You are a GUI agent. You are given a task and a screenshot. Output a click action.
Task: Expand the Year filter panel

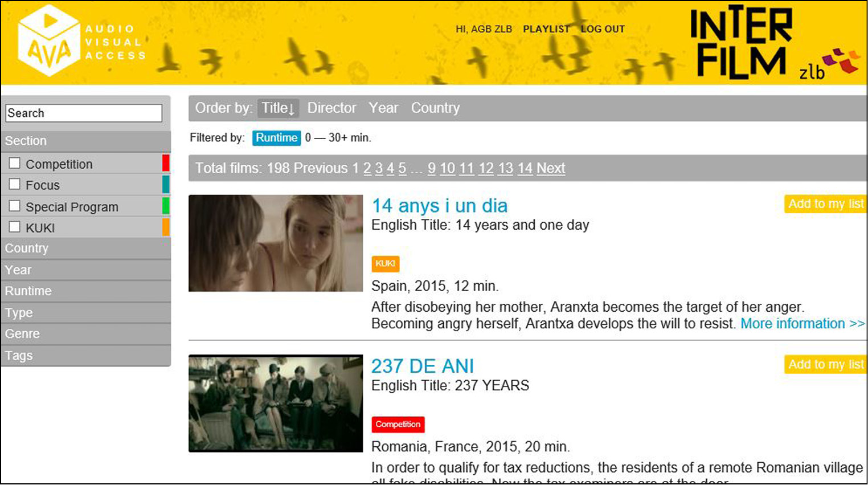click(86, 270)
